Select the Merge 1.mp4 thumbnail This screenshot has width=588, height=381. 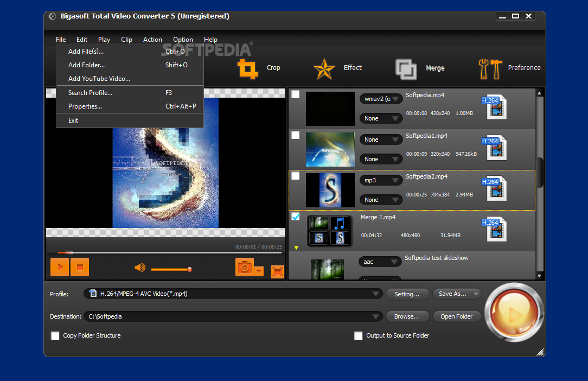329,231
